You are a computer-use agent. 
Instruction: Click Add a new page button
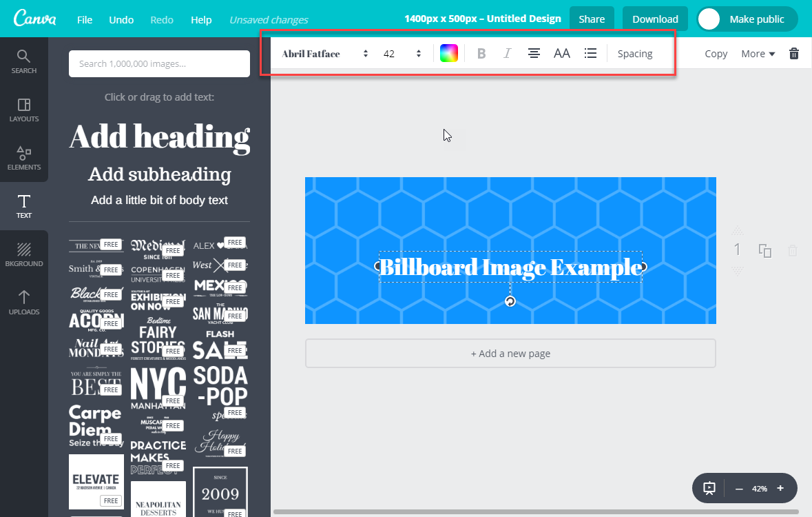(x=510, y=354)
